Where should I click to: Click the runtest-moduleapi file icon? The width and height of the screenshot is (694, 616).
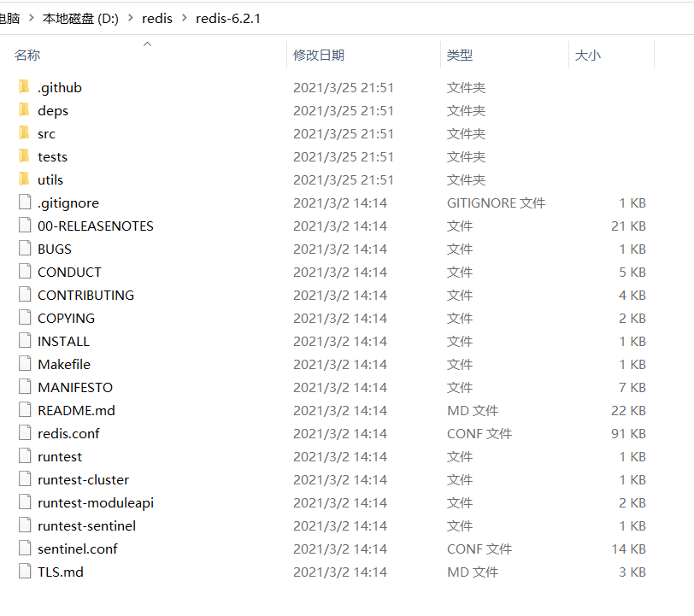pos(25,502)
